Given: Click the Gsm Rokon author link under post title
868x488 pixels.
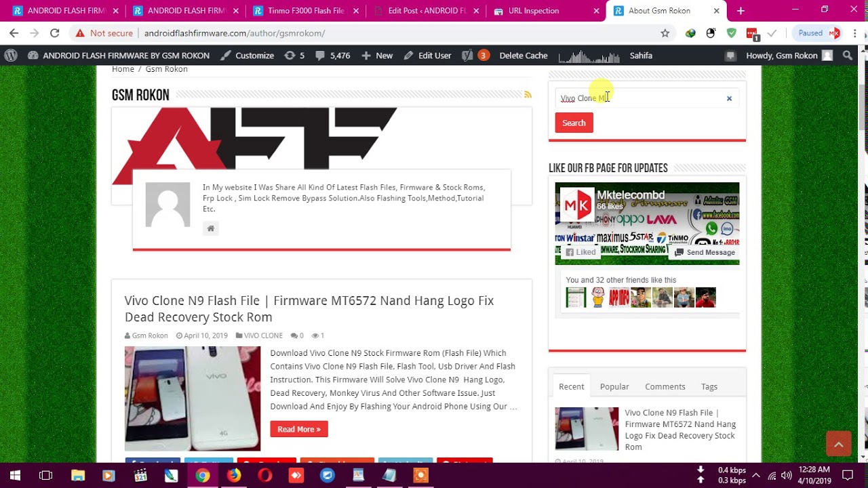Looking at the screenshot, I should click(x=150, y=335).
